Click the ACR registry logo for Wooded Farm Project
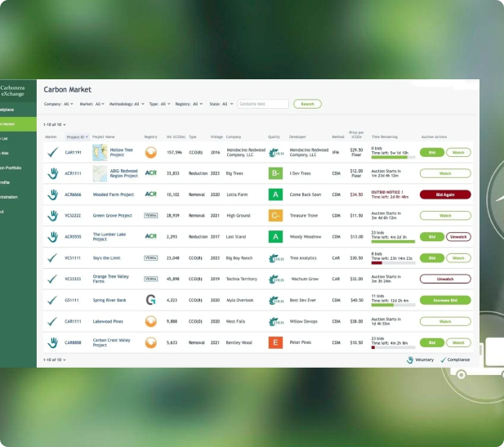 pos(150,194)
